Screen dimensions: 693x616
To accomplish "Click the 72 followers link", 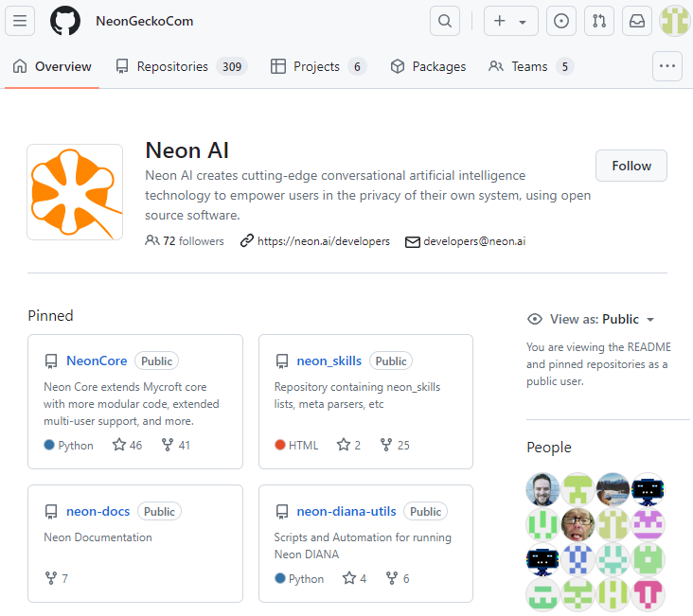I will tap(186, 241).
